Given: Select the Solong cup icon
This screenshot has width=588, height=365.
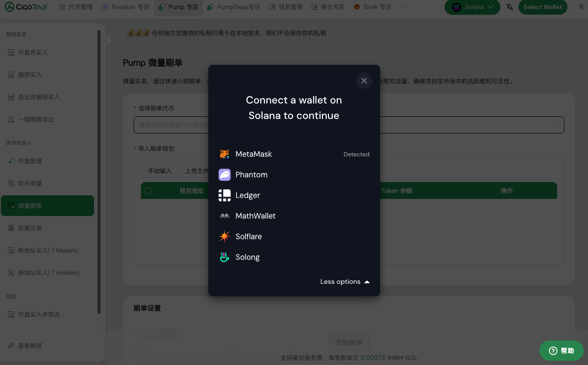Looking at the screenshot, I should click(225, 257).
